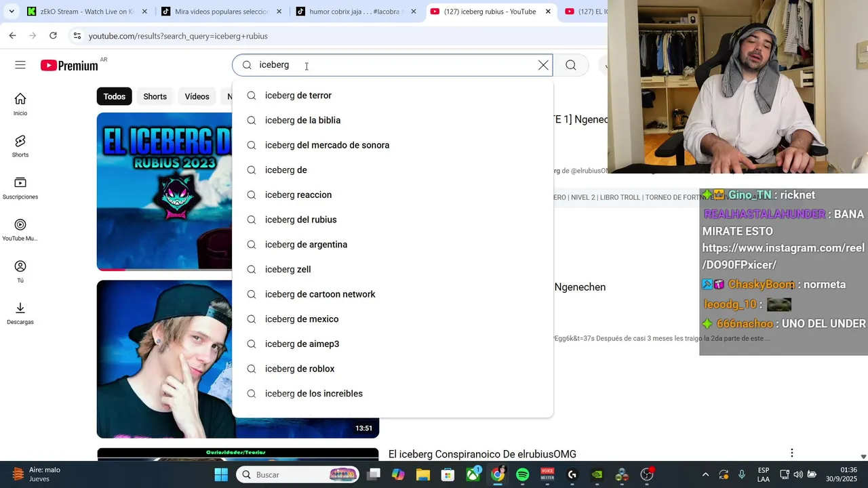Select the Vídeos filter chip

[x=197, y=96]
